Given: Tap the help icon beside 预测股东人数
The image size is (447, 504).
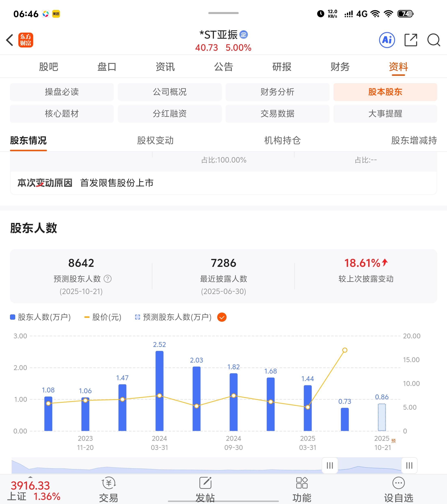Looking at the screenshot, I should (107, 279).
